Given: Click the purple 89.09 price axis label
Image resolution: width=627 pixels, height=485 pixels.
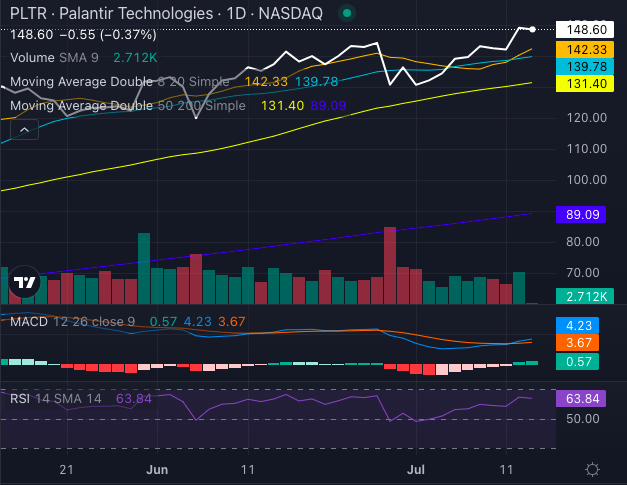Looking at the screenshot, I should (581, 215).
